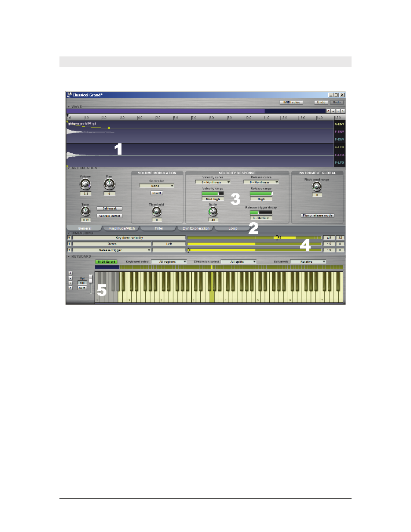Select the V dimension row
The height and width of the screenshot is (532, 411).
click(69, 238)
